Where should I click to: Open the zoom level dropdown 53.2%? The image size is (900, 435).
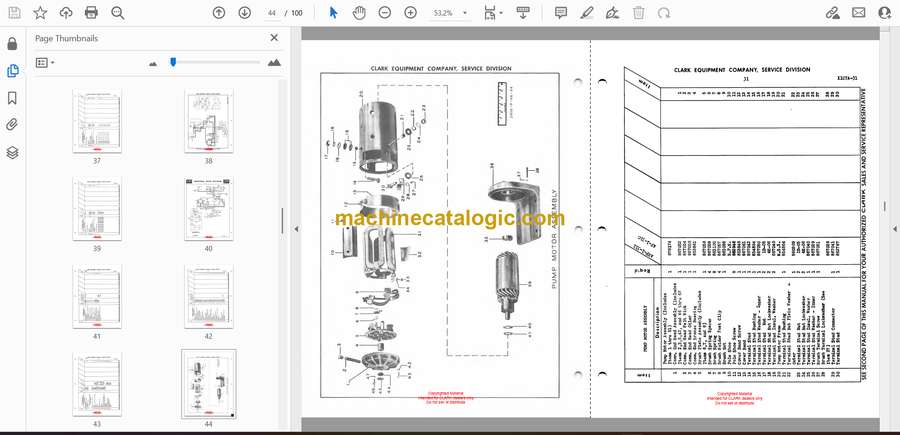[450, 13]
